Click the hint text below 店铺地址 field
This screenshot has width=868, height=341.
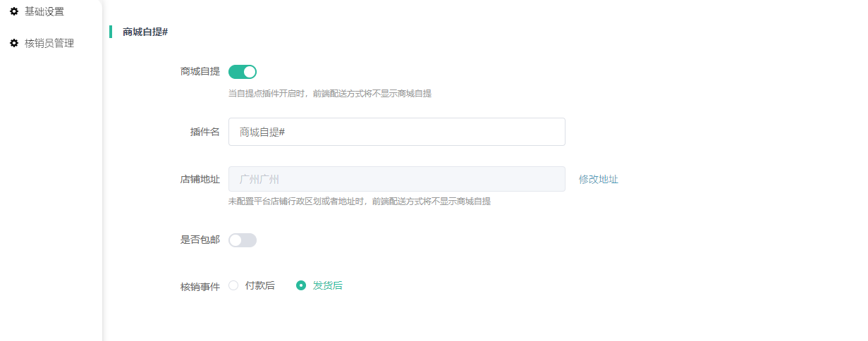click(x=359, y=201)
